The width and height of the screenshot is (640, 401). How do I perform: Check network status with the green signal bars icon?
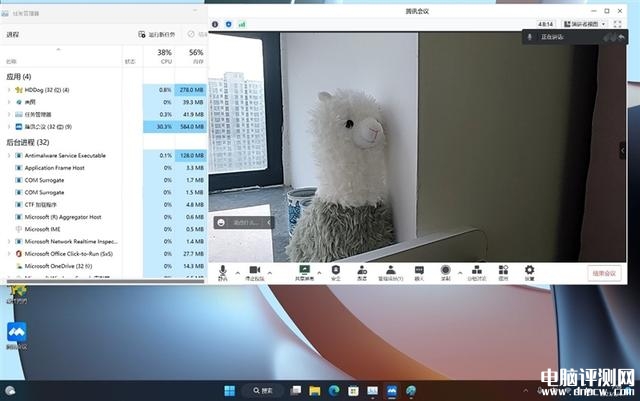242,25
